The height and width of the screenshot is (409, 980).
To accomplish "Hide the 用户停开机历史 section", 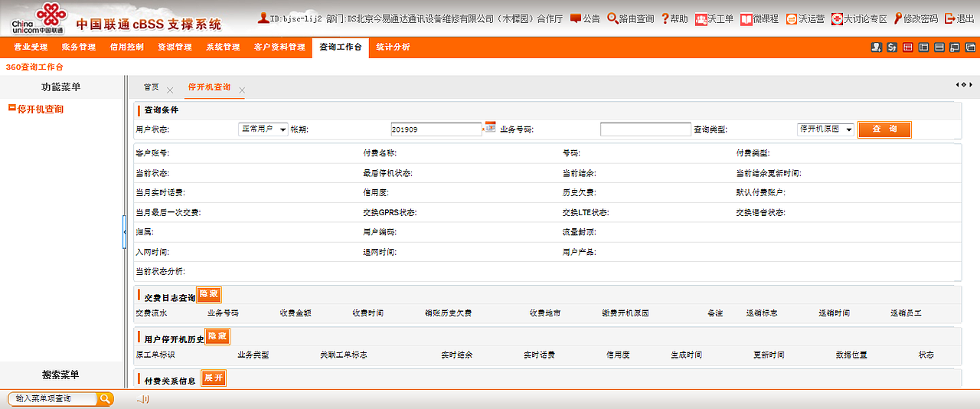I will pyautogui.click(x=217, y=336).
